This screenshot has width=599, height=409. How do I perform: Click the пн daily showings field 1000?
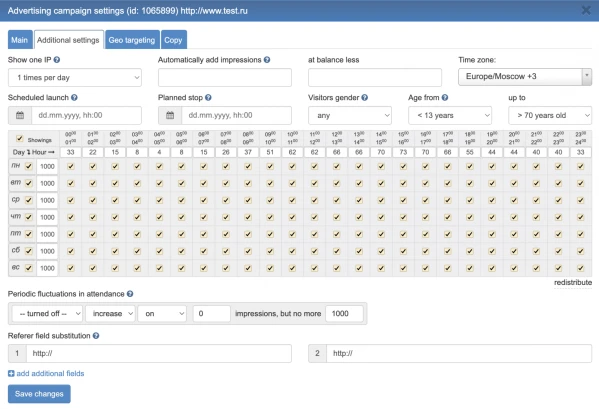pyautogui.click(x=47, y=166)
